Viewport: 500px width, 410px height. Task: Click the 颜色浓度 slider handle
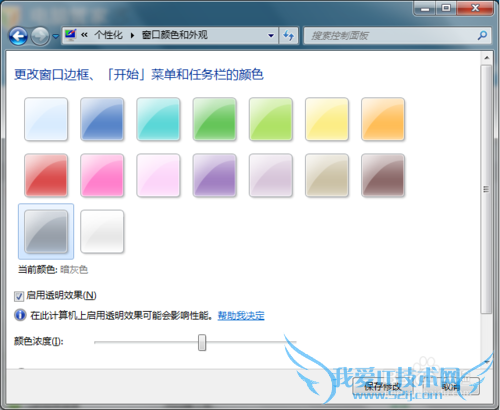(x=202, y=342)
